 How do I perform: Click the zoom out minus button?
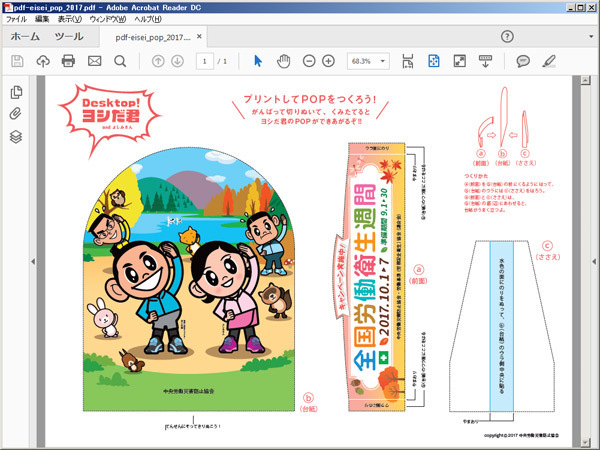307,61
